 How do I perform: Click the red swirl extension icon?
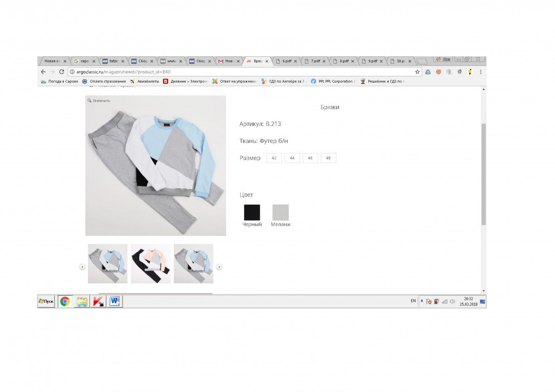click(x=438, y=72)
